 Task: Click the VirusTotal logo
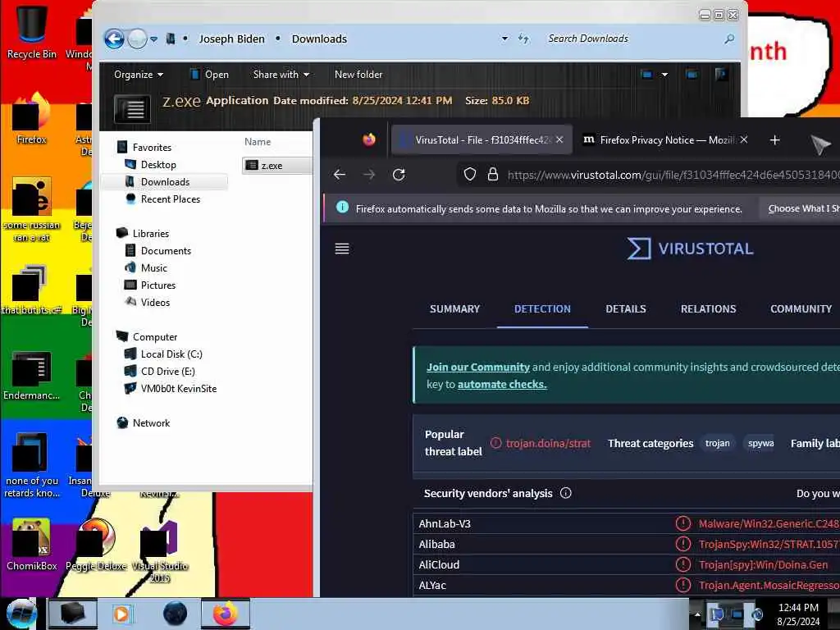pos(690,249)
